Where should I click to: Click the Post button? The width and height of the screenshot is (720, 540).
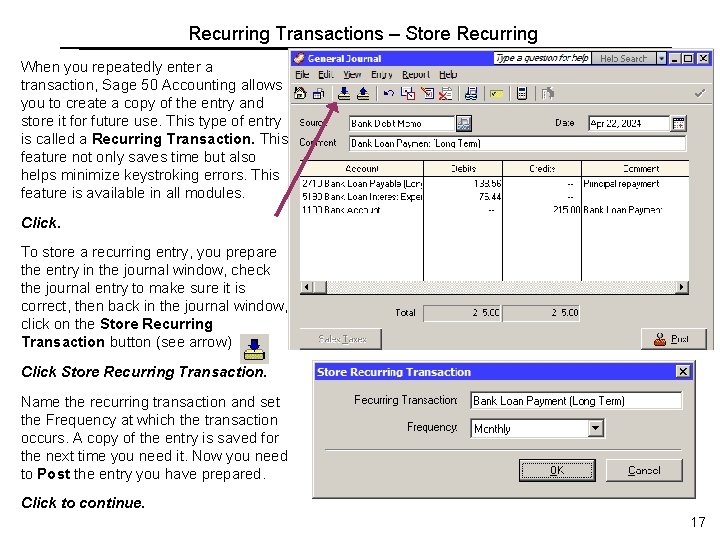673,339
